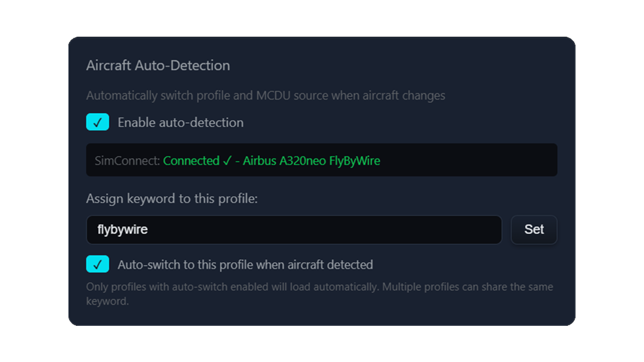644x362 pixels.
Task: Click the cyan checkmark beside Enable auto-detection
Action: tap(98, 122)
